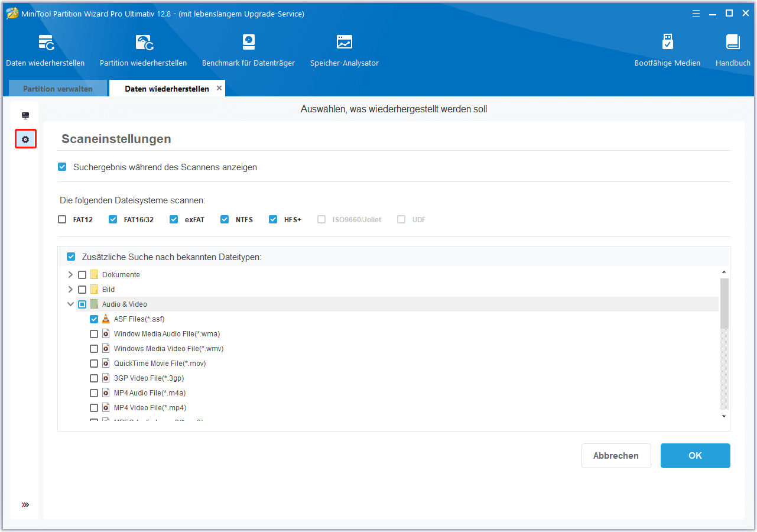
Task: Click the file type list scrollbar thumb
Action: click(724, 303)
